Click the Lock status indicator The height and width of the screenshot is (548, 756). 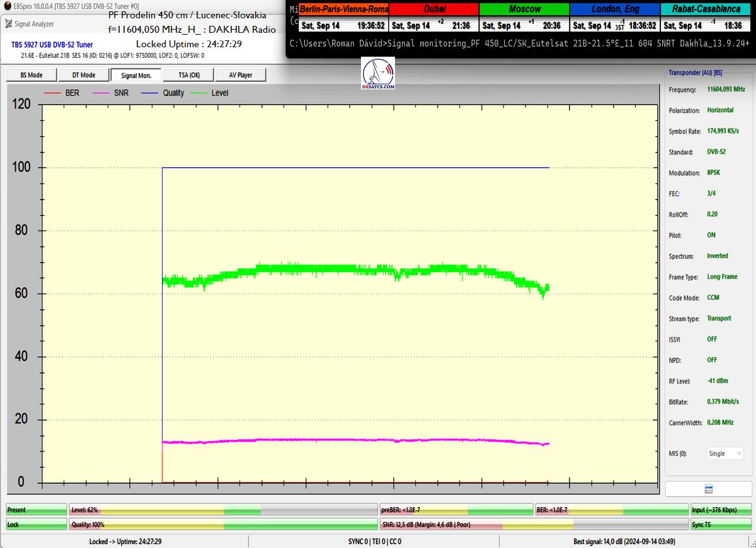tap(36, 524)
